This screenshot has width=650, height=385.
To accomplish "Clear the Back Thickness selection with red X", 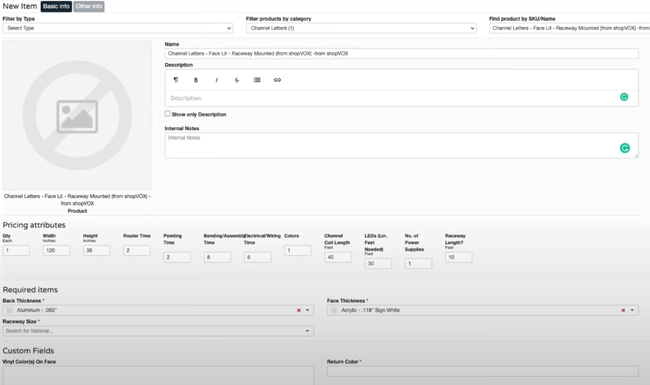I will click(x=298, y=310).
